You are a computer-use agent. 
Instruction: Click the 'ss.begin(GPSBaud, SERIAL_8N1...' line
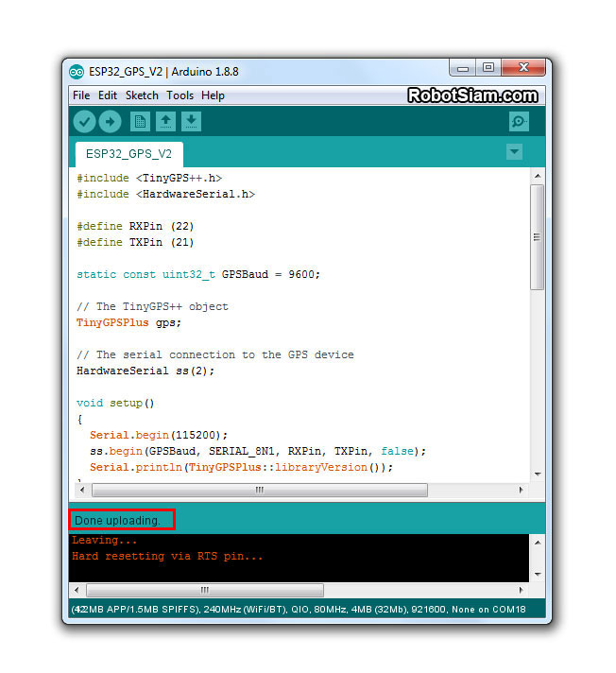[x=258, y=452]
